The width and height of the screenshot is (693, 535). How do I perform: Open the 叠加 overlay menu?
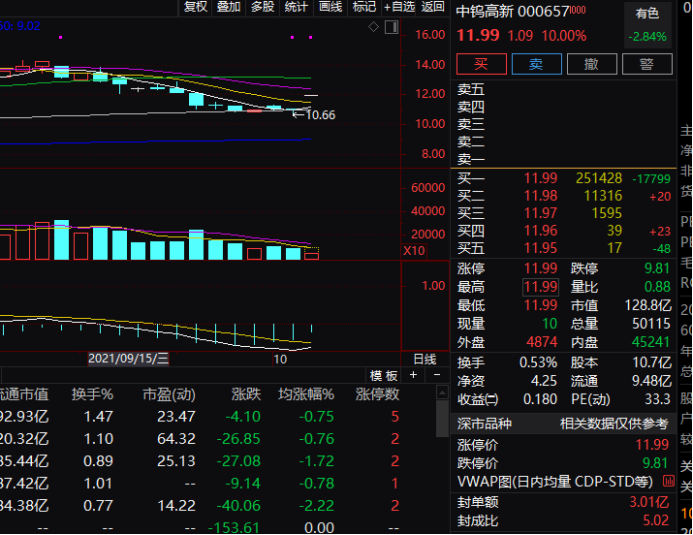click(x=228, y=7)
